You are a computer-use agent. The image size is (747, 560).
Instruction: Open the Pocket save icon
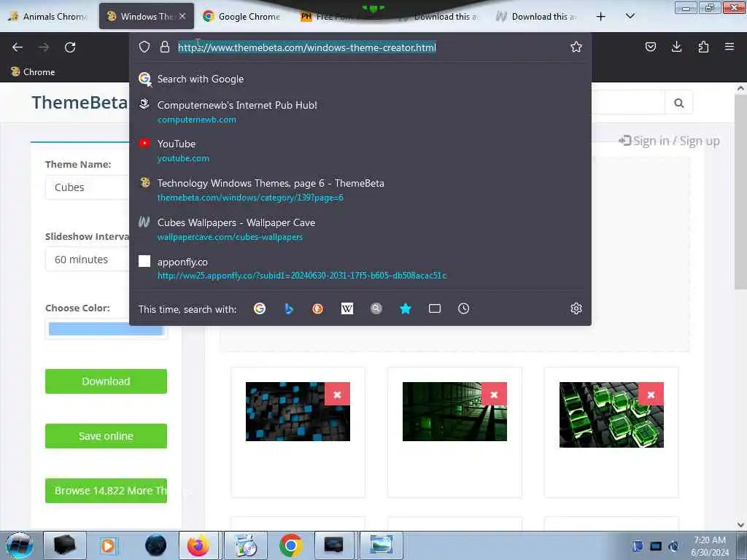click(650, 47)
